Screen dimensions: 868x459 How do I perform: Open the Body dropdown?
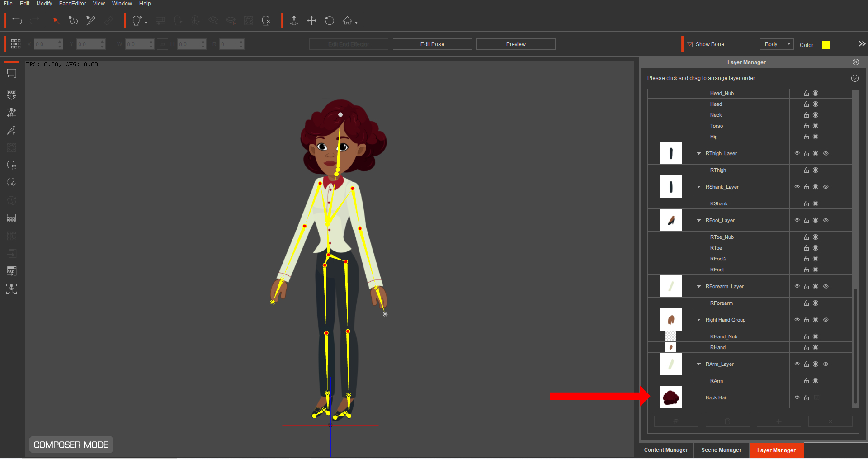tap(777, 44)
